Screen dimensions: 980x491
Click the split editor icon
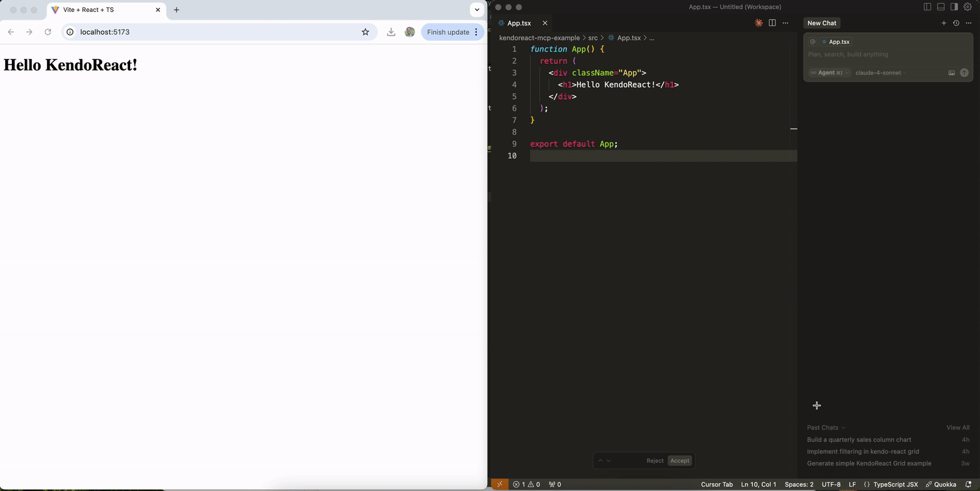772,23
